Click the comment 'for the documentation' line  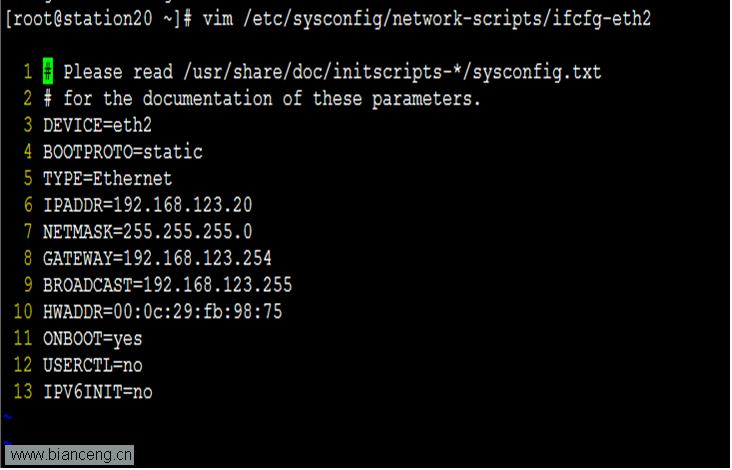pos(261,99)
